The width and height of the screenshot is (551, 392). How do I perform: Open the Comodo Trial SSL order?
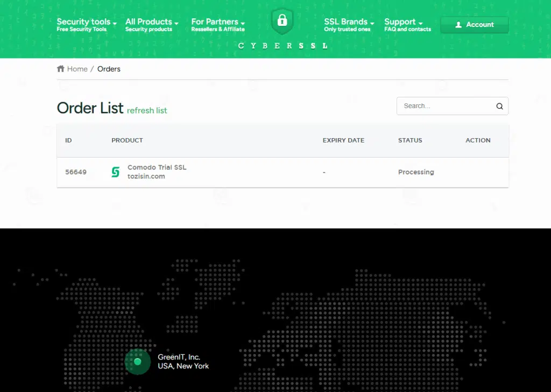(x=157, y=167)
